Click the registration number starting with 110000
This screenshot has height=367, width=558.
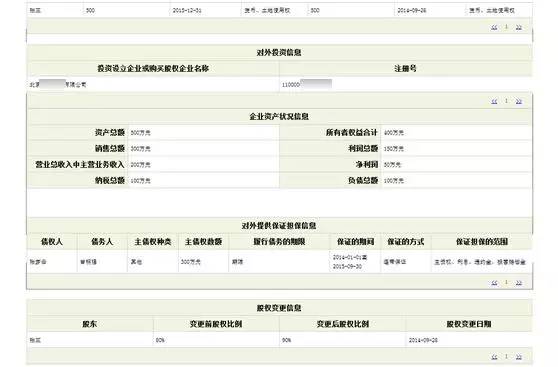pyautogui.click(x=307, y=84)
